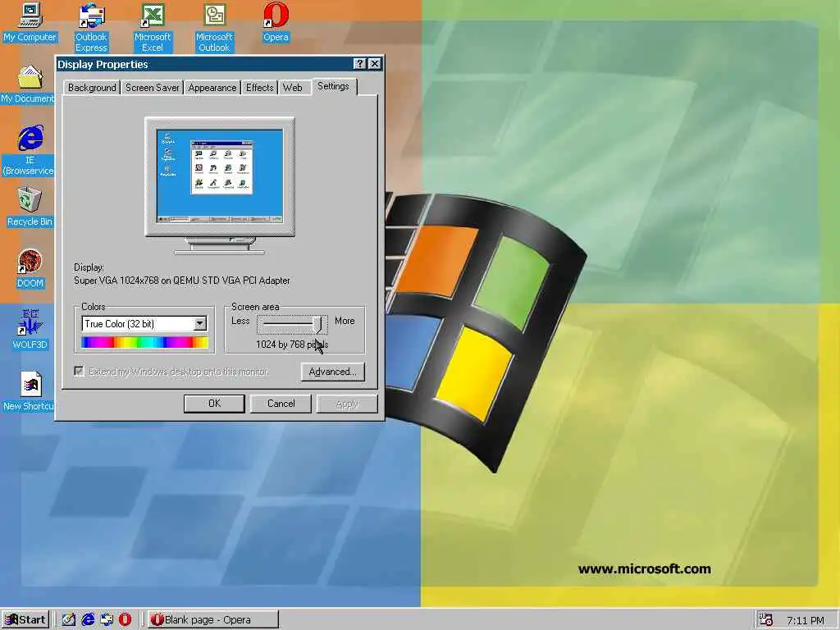
Task: Select the Opera desktop shortcut
Action: tap(276, 23)
